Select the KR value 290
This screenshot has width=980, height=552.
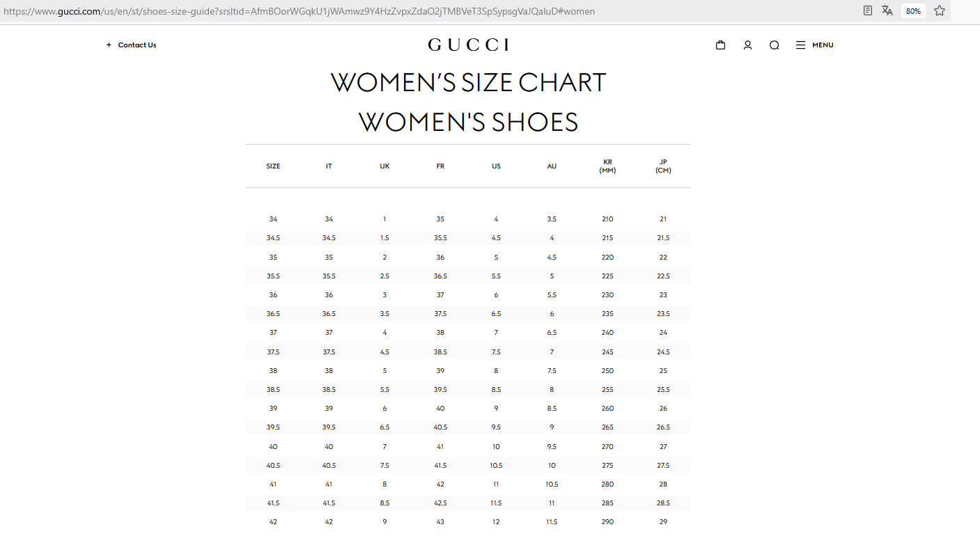(607, 522)
